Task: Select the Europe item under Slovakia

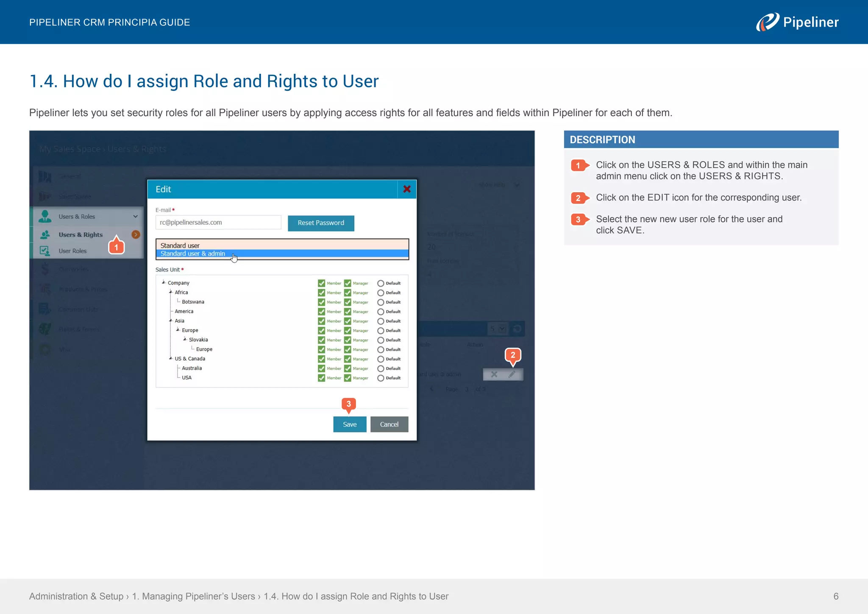Action: (x=204, y=349)
